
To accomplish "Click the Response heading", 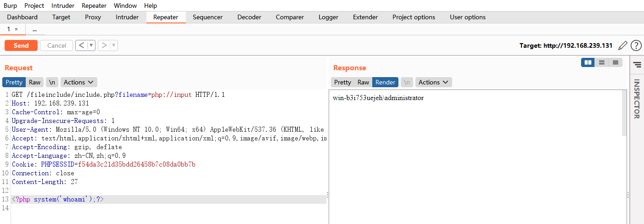I will tap(350, 67).
